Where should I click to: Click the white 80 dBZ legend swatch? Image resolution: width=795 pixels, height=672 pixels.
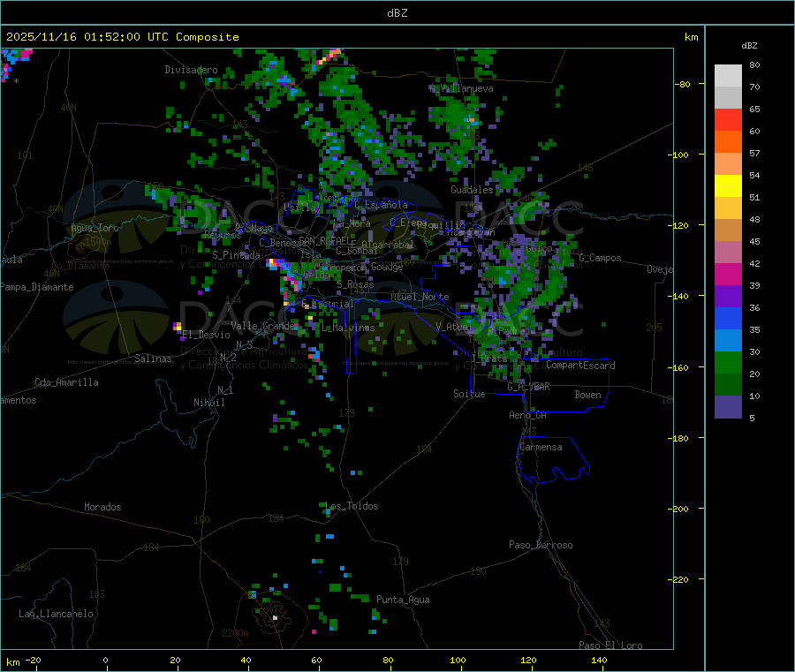(x=728, y=76)
